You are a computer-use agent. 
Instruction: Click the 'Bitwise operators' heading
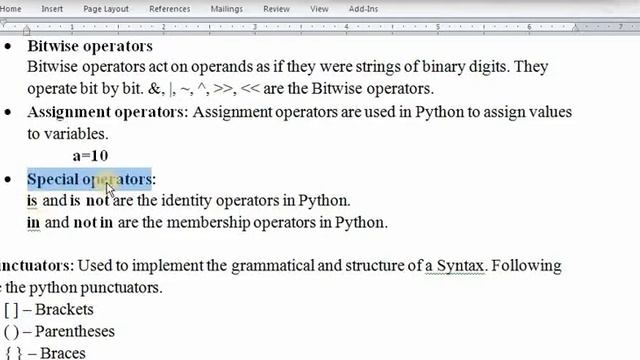[x=90, y=46]
